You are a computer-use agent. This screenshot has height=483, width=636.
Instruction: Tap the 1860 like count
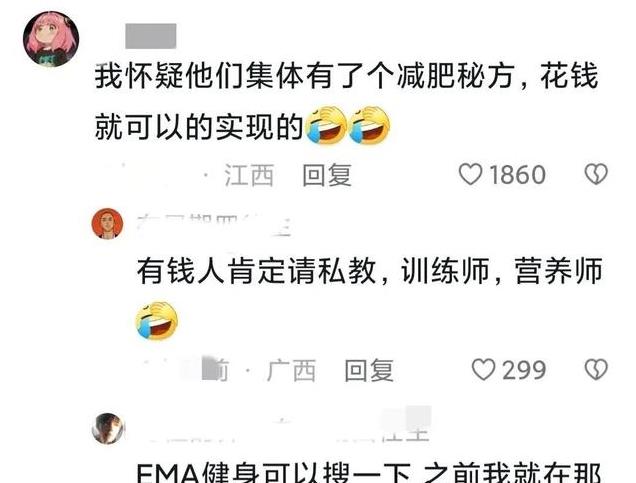(x=517, y=175)
